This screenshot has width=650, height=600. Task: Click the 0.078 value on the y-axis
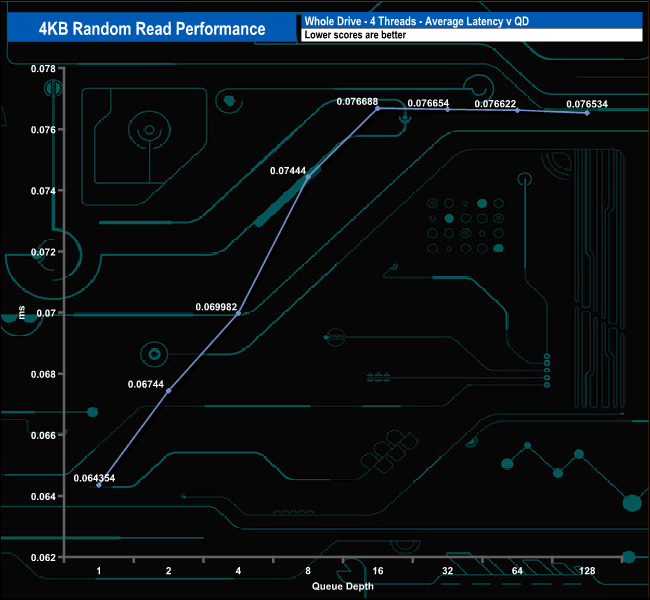42,68
